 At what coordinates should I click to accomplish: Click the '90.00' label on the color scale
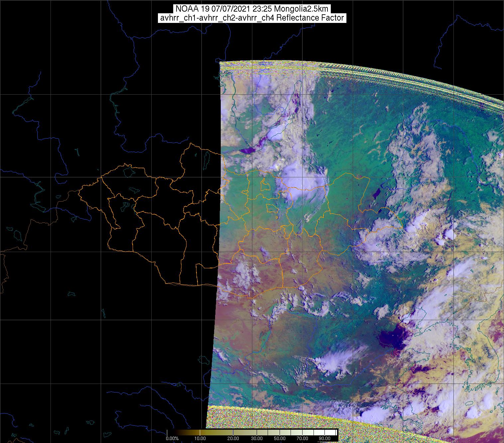[324, 439]
